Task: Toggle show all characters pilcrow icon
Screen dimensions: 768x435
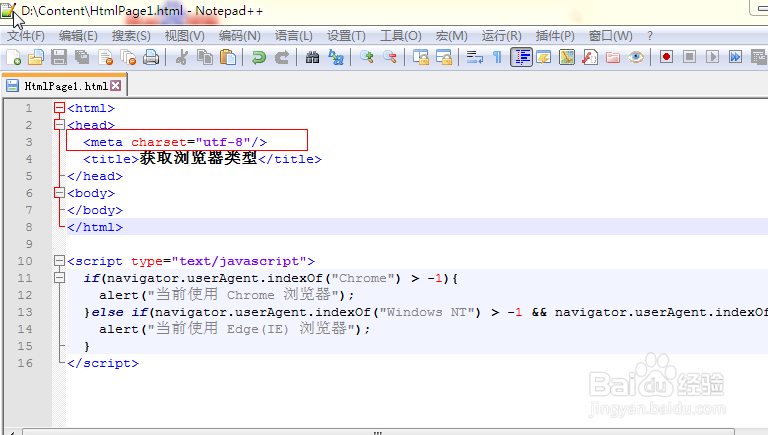Action: 497,57
